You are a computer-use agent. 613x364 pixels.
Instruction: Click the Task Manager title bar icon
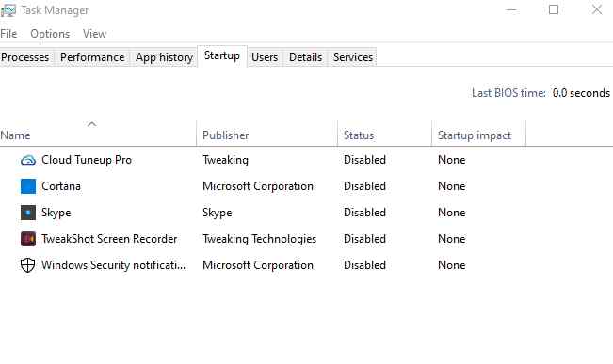[8, 10]
